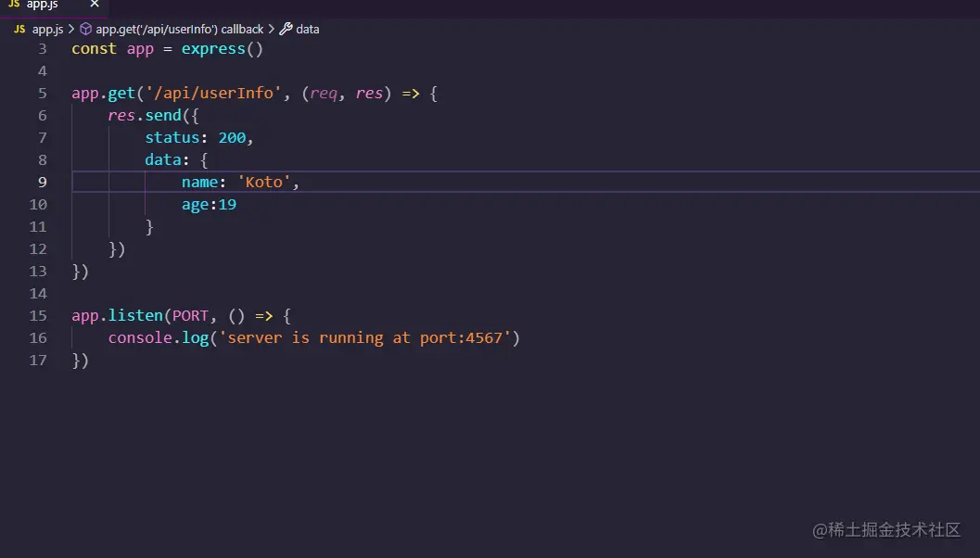Click the wrench property icon in breadcrumb
This screenshot has height=558, width=980.
coord(286,29)
